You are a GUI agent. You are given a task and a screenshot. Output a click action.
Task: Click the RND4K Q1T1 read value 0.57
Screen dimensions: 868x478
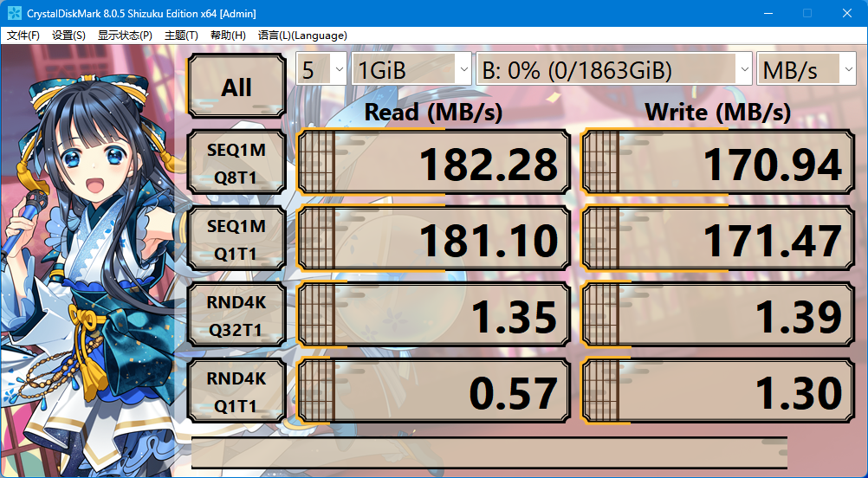point(434,391)
